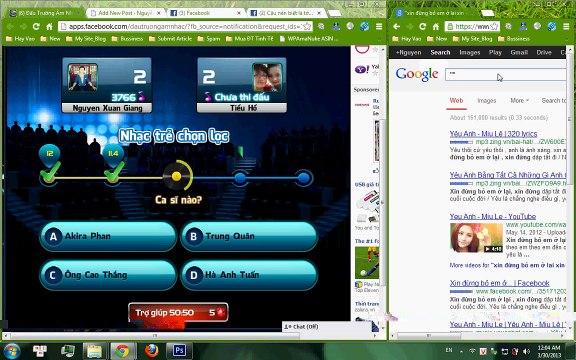Open the Chrome menu in the Google browser window
The height and width of the screenshot is (360, 576).
click(566, 26)
